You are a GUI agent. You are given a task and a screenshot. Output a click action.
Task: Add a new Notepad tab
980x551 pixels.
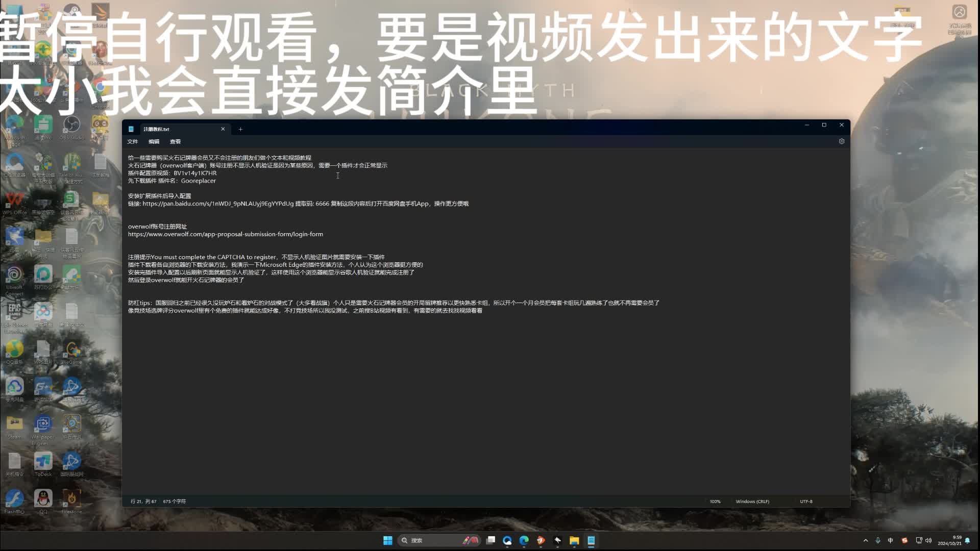point(240,129)
